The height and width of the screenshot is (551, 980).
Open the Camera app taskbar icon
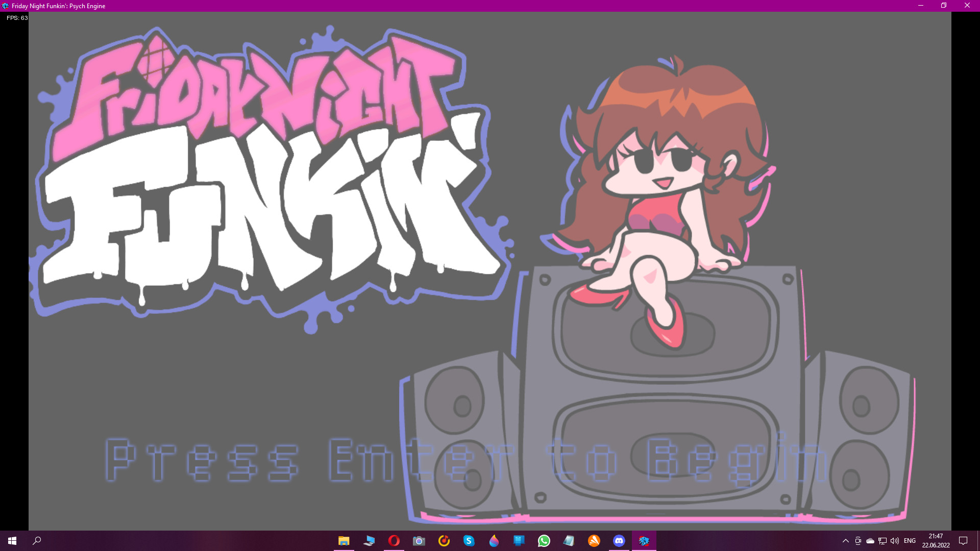(419, 541)
